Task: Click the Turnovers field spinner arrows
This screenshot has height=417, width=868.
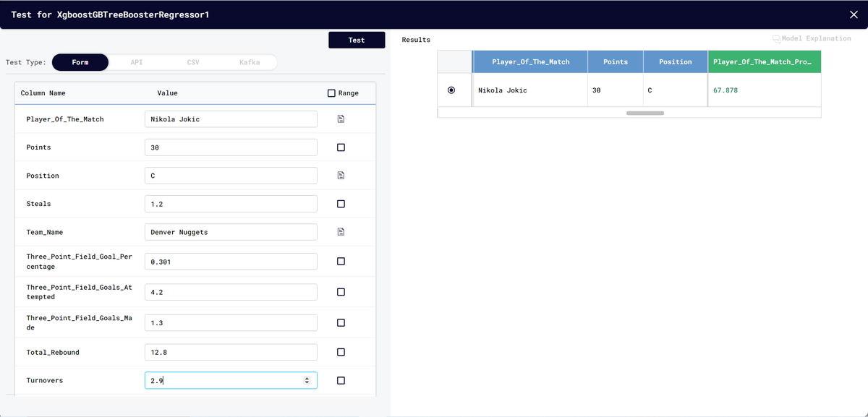Action: coord(307,380)
